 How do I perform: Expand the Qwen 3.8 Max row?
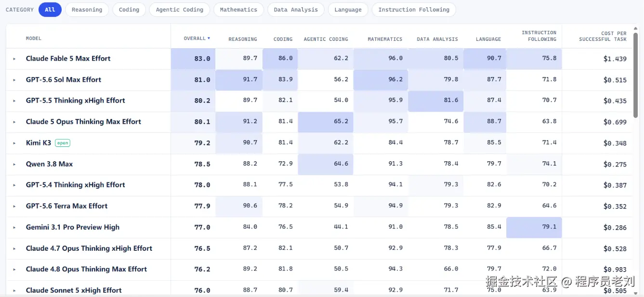[14, 164]
